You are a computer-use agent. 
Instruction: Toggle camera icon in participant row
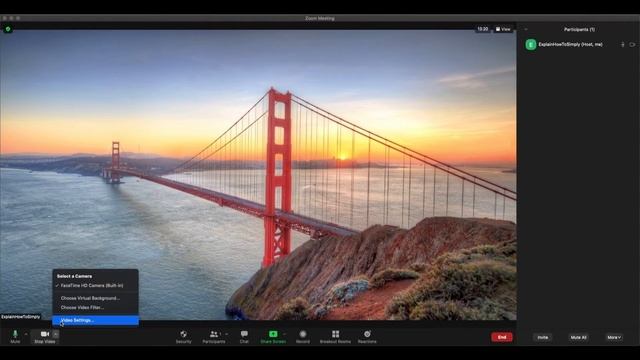click(x=632, y=44)
